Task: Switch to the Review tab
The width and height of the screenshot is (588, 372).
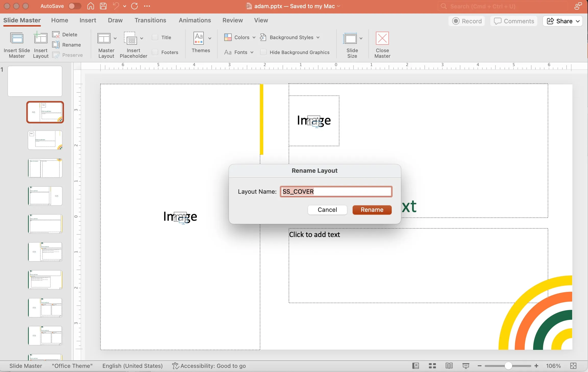Action: (232, 20)
